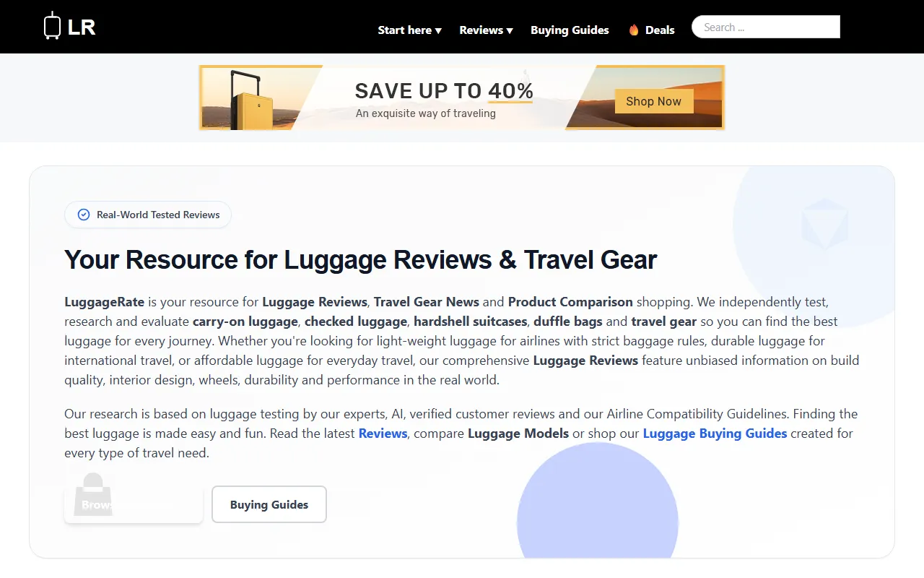This screenshot has height=578, width=924.
Task: Open the Luggage Buying Guides text link
Action: click(715, 433)
